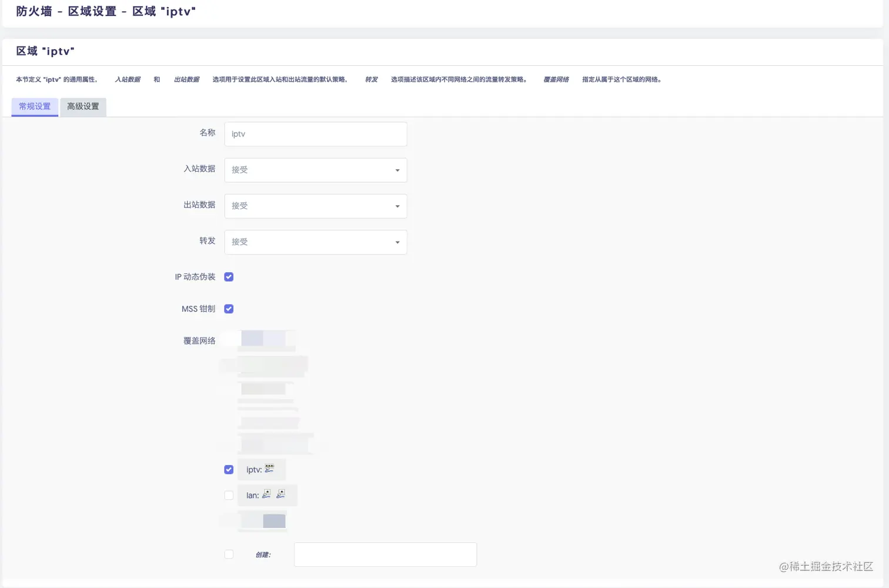Open the 高级设置 tab
889x588 pixels.
tap(83, 106)
